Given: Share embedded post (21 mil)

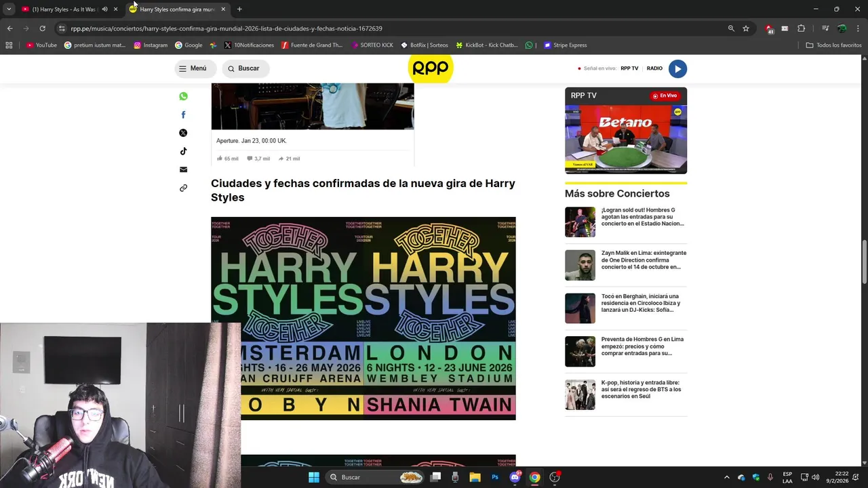Looking at the screenshot, I should coord(289,159).
